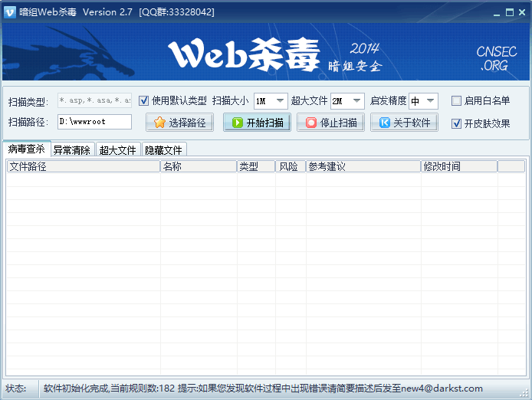
Task: Open 关于软件 about dialog label
Action: 412,123
